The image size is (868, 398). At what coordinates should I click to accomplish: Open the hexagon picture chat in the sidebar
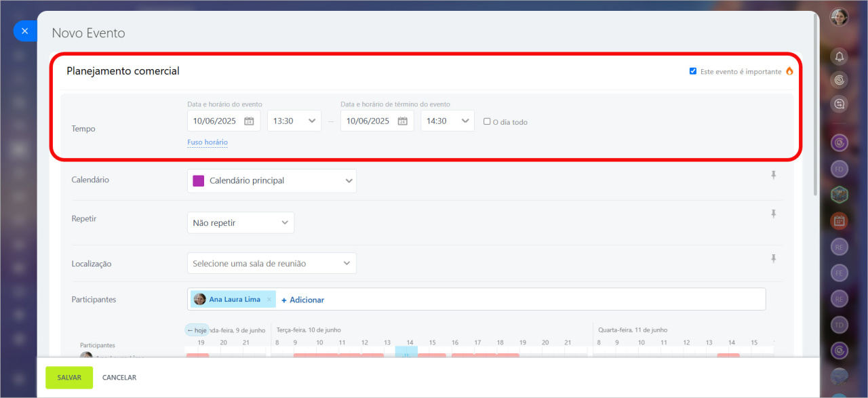coord(840,194)
